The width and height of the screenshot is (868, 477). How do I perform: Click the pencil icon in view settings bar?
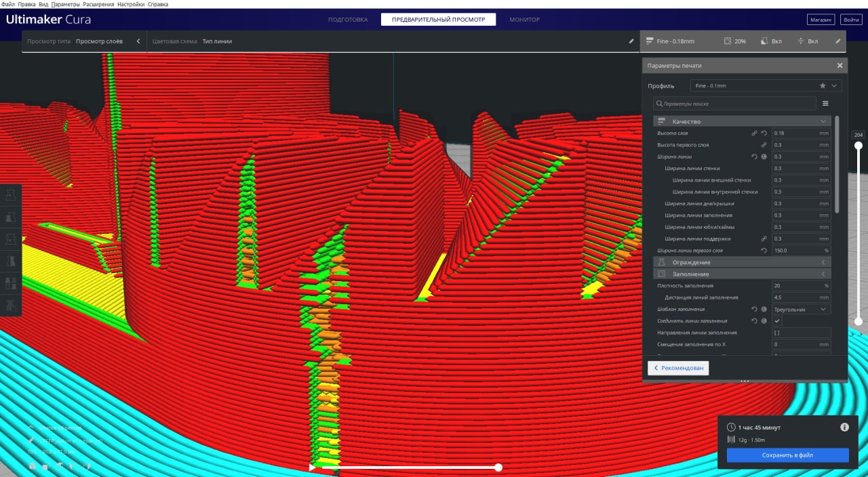[631, 41]
